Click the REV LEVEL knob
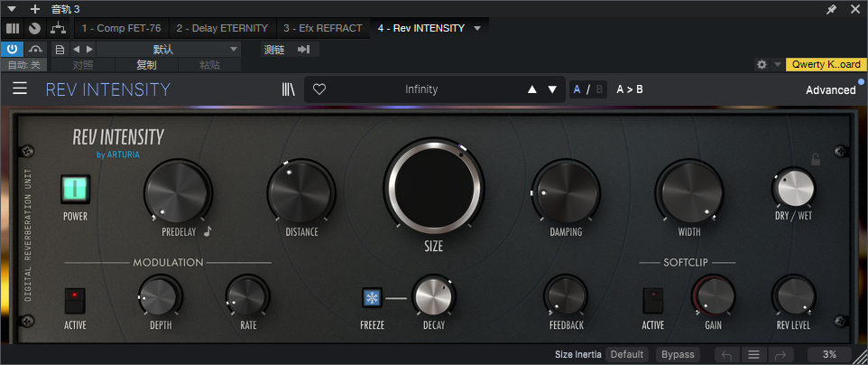The height and width of the screenshot is (365, 868). click(794, 296)
